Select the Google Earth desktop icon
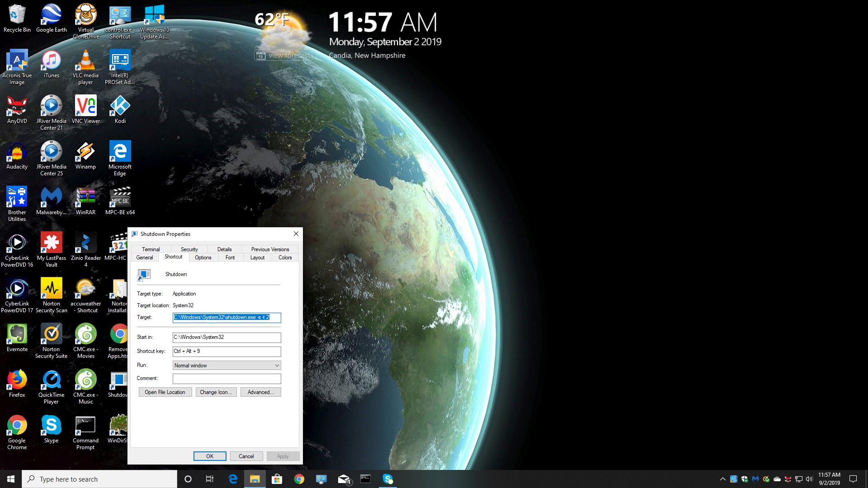Viewport: 868px width, 488px height. coord(52,19)
